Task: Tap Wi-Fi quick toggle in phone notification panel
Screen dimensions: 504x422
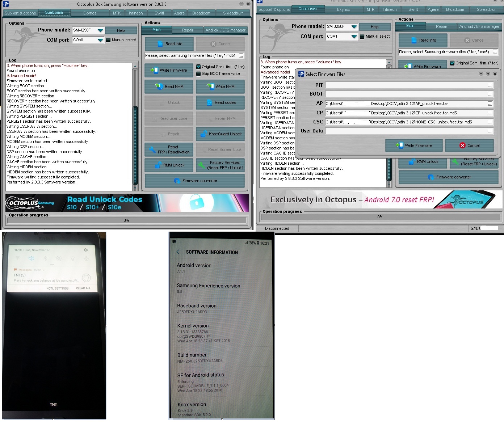Action: coord(18,258)
